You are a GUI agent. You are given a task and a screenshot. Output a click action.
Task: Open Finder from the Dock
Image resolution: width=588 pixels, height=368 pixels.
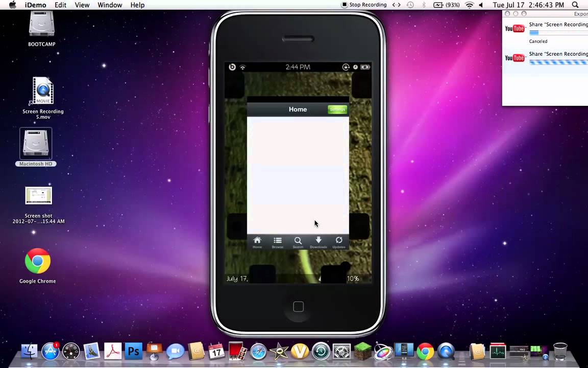click(29, 352)
